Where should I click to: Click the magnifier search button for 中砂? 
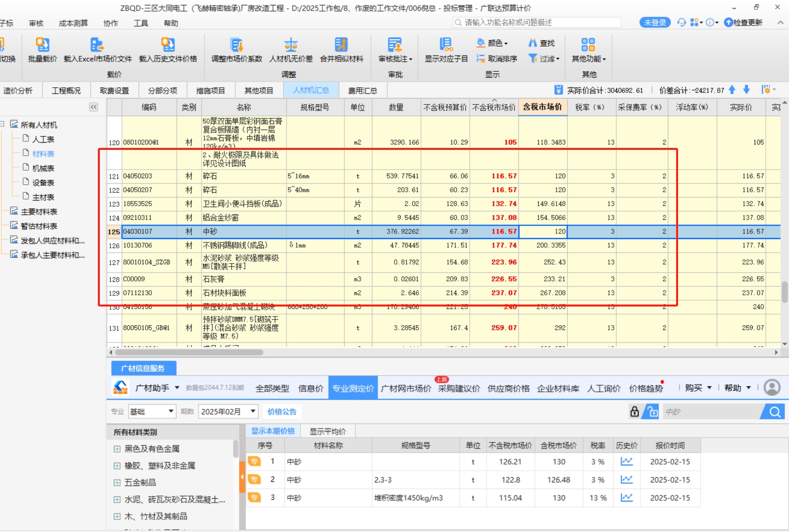775,412
